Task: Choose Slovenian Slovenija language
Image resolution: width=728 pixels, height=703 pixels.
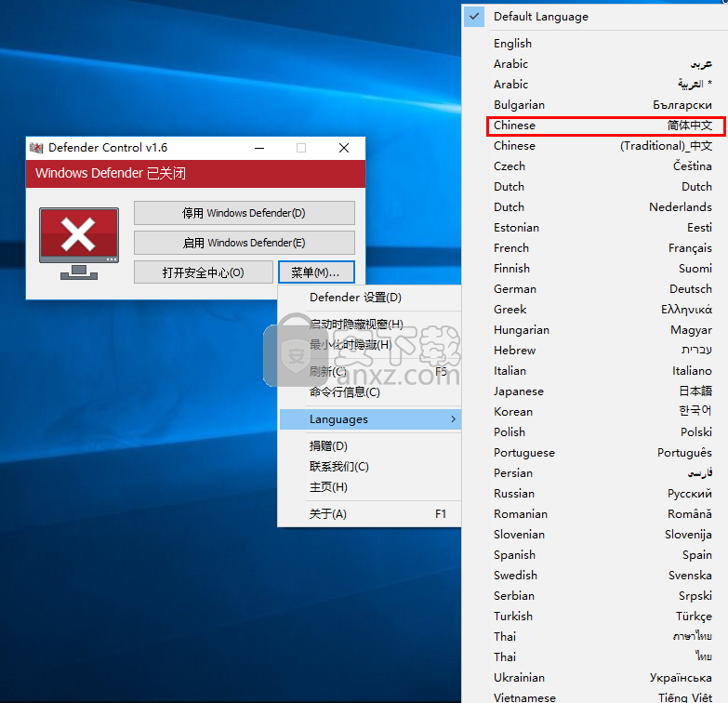Action: (x=596, y=535)
